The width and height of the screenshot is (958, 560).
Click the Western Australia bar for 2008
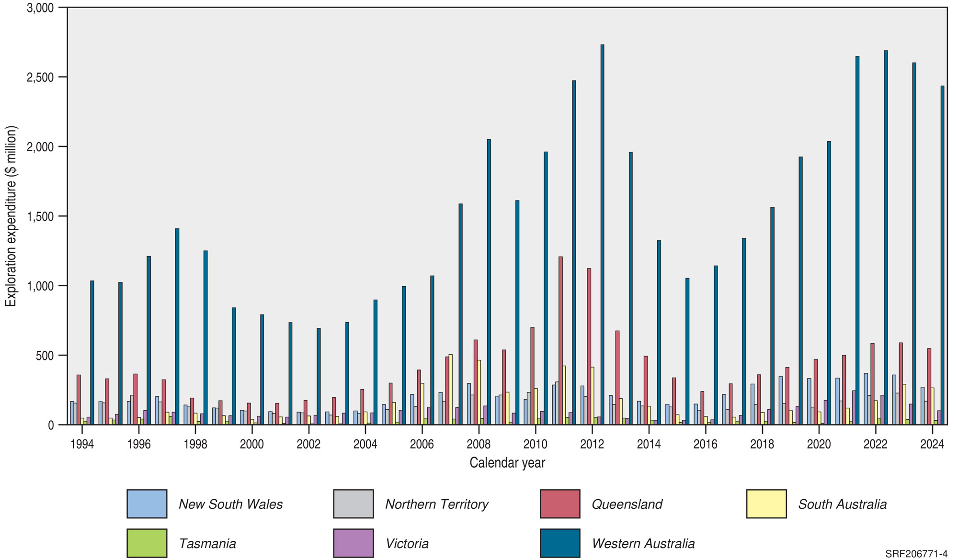point(489,282)
